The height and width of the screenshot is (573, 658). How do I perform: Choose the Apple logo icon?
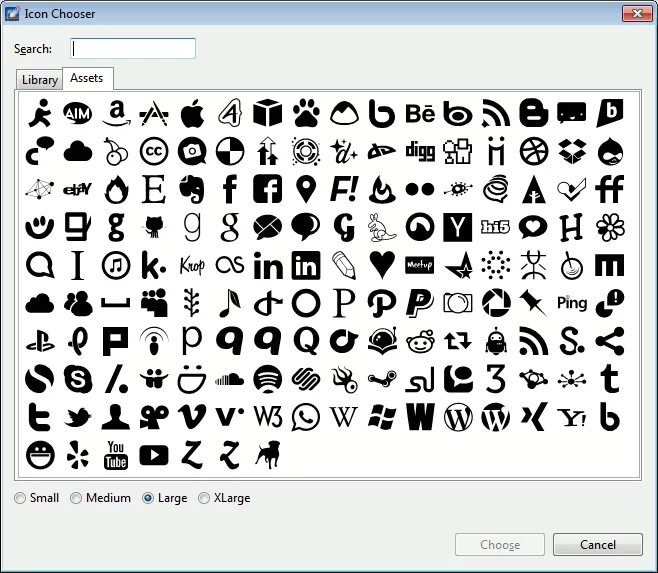click(x=192, y=113)
